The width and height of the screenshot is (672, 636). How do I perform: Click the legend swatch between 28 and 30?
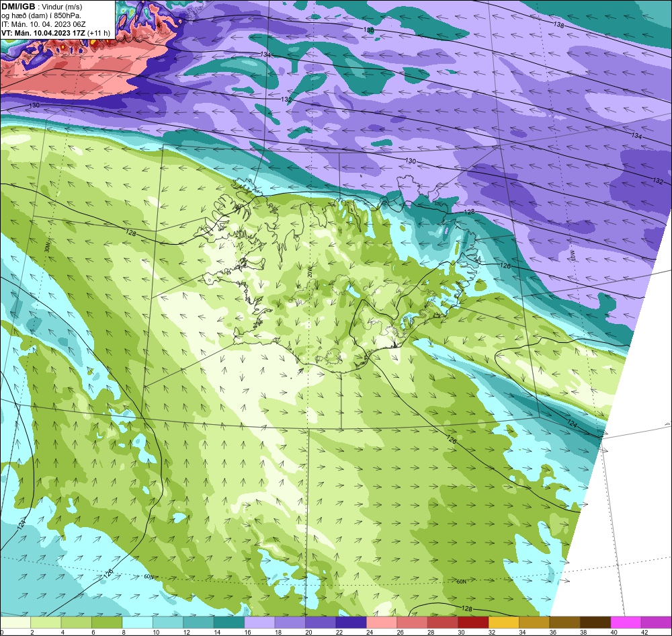[443, 622]
